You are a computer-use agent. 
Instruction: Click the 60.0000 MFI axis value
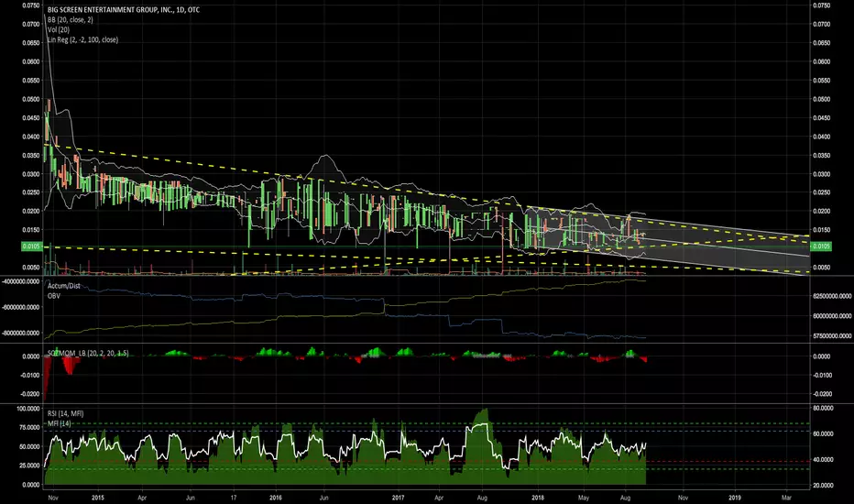823,433
